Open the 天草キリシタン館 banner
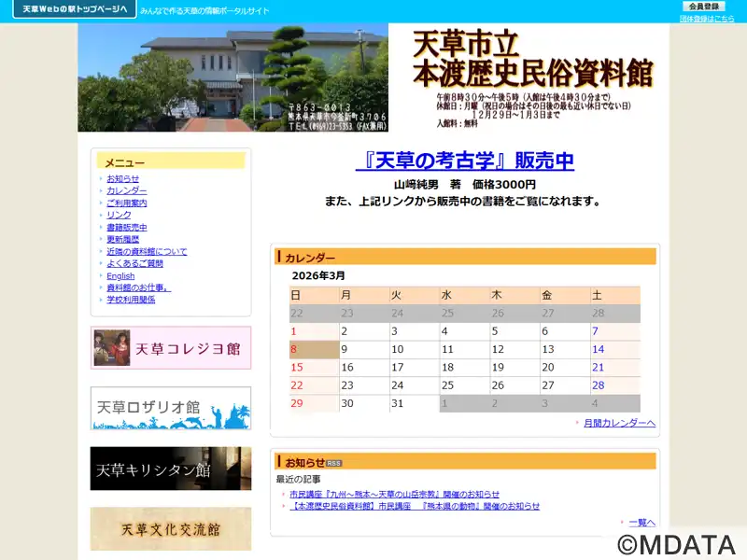The image size is (747, 560). tap(171, 469)
